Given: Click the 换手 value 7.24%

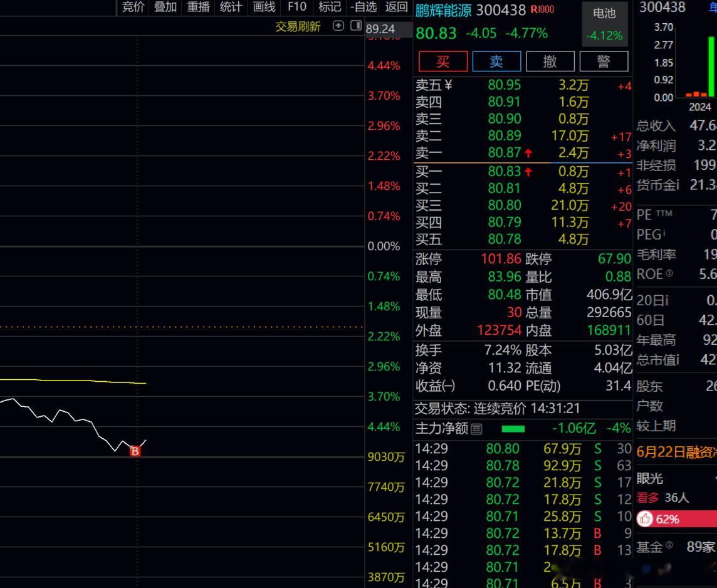Looking at the screenshot, I should [x=503, y=350].
